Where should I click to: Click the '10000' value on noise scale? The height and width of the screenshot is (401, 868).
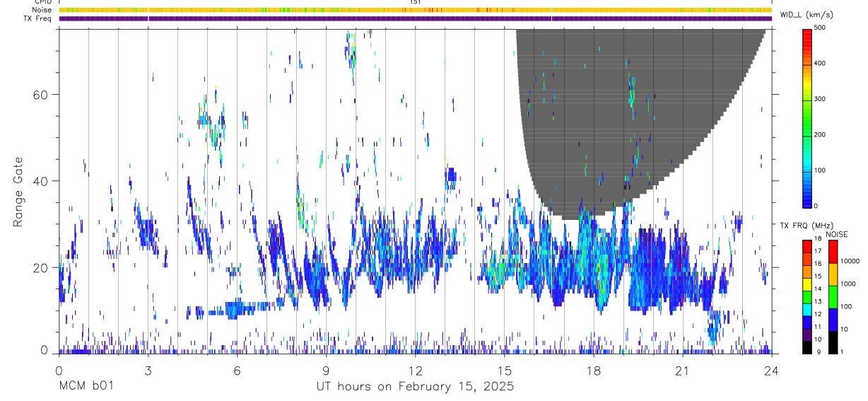pos(851,261)
